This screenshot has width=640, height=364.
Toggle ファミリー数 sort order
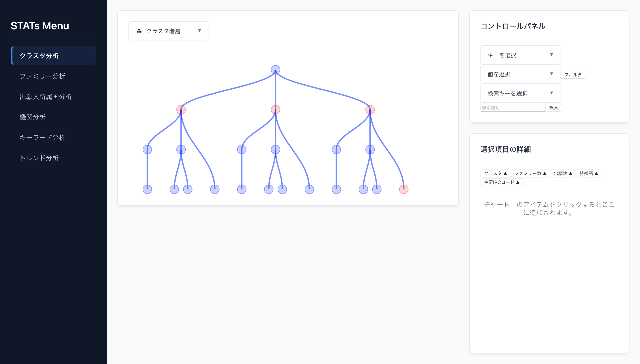530,173
